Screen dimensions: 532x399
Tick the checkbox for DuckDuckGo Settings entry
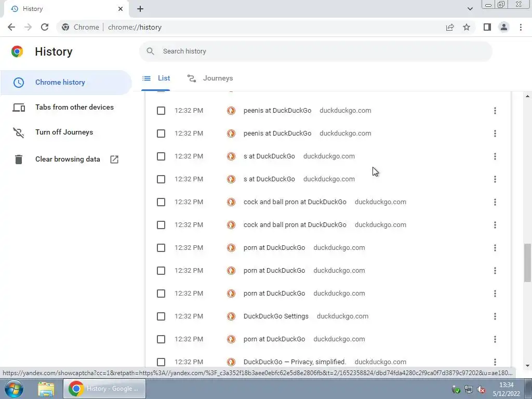coord(161,316)
